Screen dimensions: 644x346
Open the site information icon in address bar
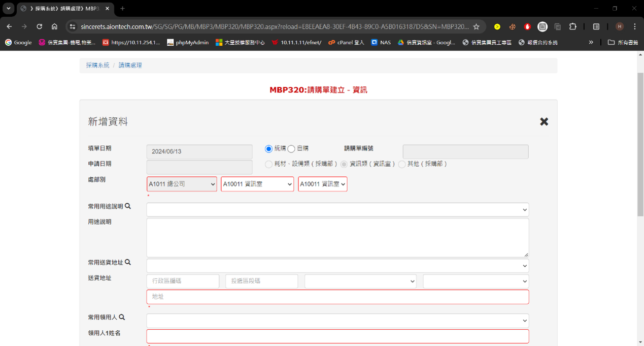(x=73, y=26)
